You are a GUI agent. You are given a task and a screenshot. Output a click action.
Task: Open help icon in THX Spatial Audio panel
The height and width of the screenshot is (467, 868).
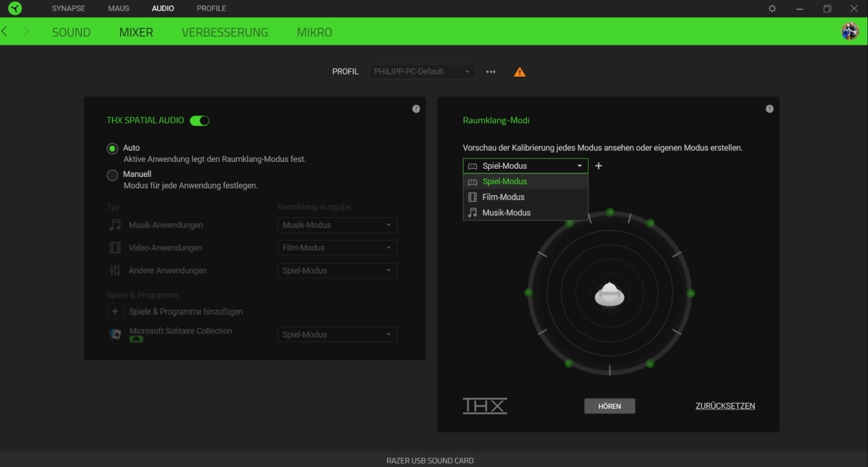[416, 108]
